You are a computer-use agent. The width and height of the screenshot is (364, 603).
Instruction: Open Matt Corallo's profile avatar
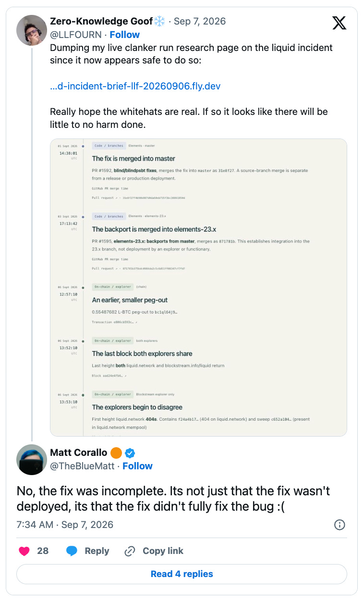31,460
